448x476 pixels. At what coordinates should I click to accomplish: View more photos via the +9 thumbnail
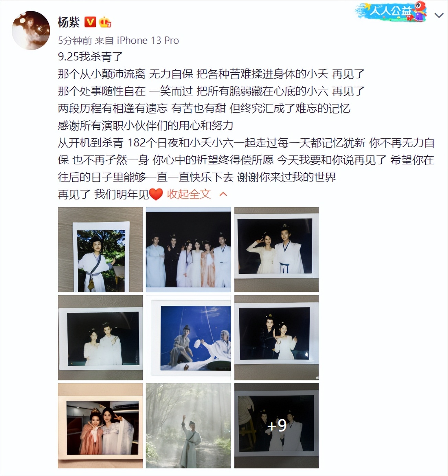point(277,426)
